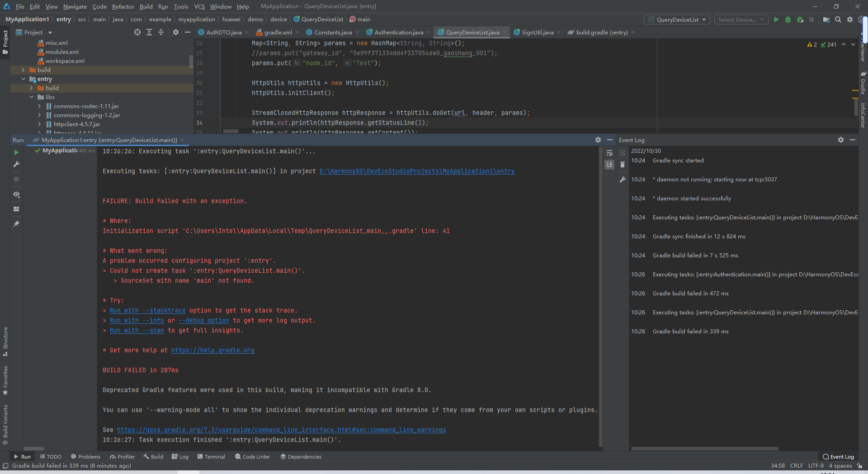Rerun the Gradle task in Run panel
The height and width of the screenshot is (474, 868).
click(x=16, y=152)
